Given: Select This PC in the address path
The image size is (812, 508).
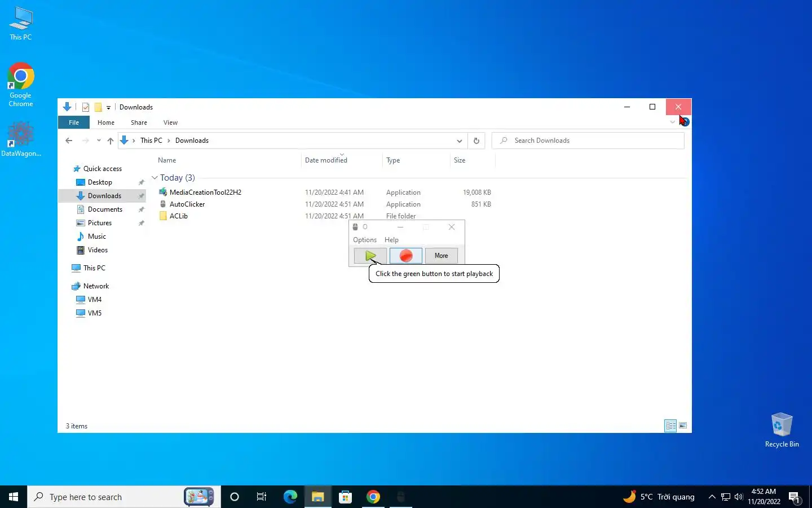Looking at the screenshot, I should (x=151, y=141).
